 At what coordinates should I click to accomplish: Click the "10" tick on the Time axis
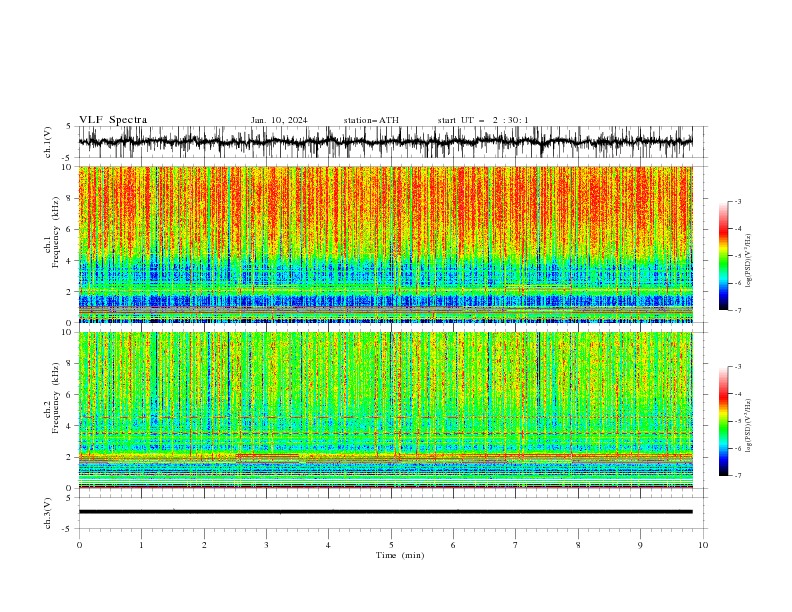(703, 545)
